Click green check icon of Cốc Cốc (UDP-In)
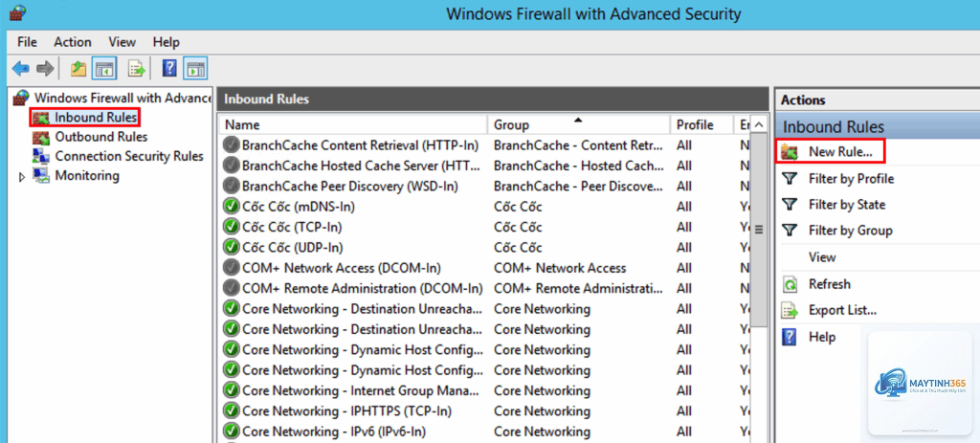The width and height of the screenshot is (980, 443). click(x=232, y=248)
